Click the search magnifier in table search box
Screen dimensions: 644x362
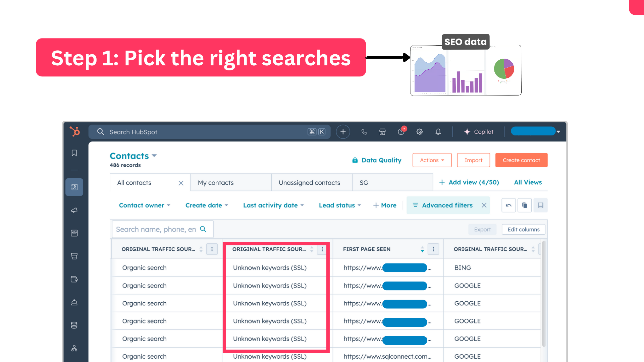[x=203, y=229]
